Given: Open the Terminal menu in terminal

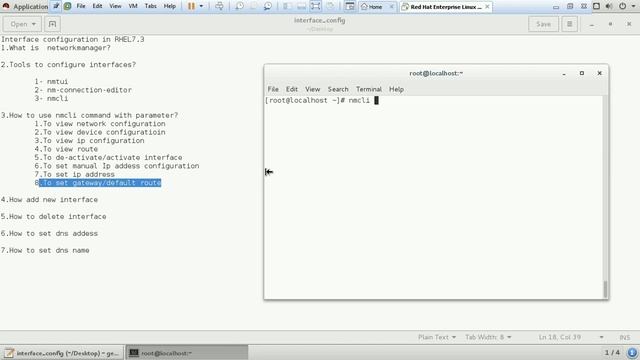Looking at the screenshot, I should (x=369, y=89).
